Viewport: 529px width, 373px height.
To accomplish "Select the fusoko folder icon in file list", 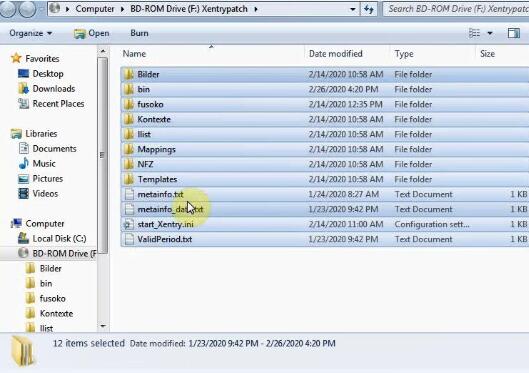I will 129,104.
